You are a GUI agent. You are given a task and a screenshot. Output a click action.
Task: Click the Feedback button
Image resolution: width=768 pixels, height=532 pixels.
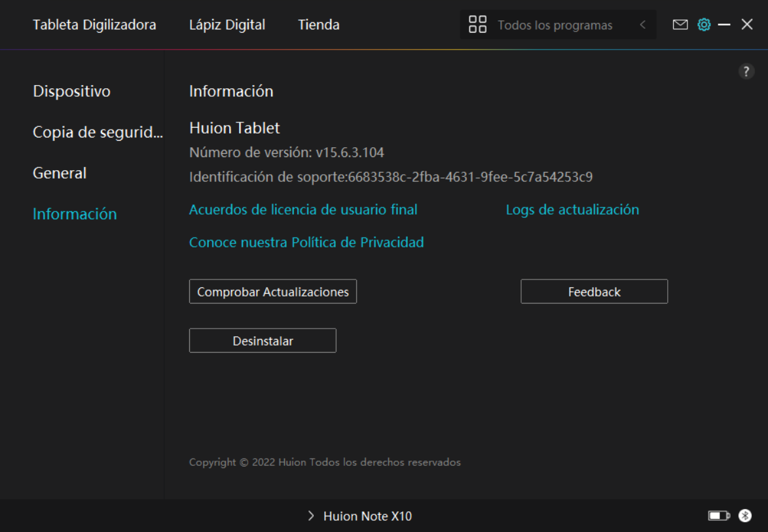[x=594, y=292]
